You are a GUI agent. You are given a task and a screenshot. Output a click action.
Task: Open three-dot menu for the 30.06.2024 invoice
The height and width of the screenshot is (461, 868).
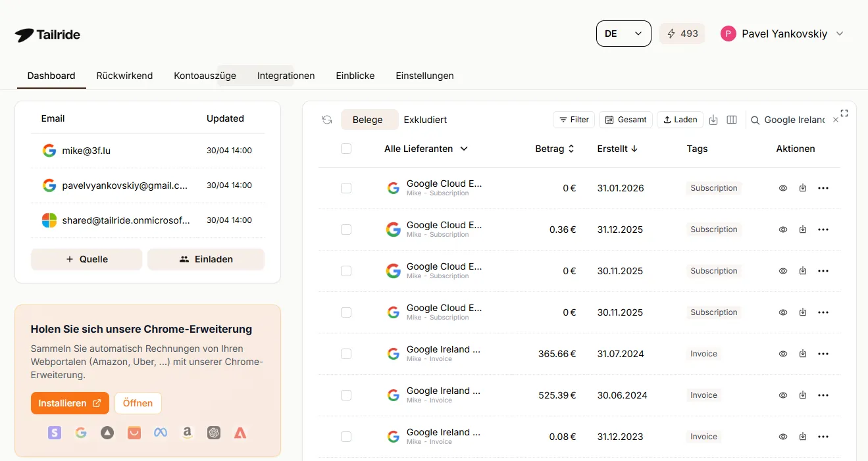823,395
